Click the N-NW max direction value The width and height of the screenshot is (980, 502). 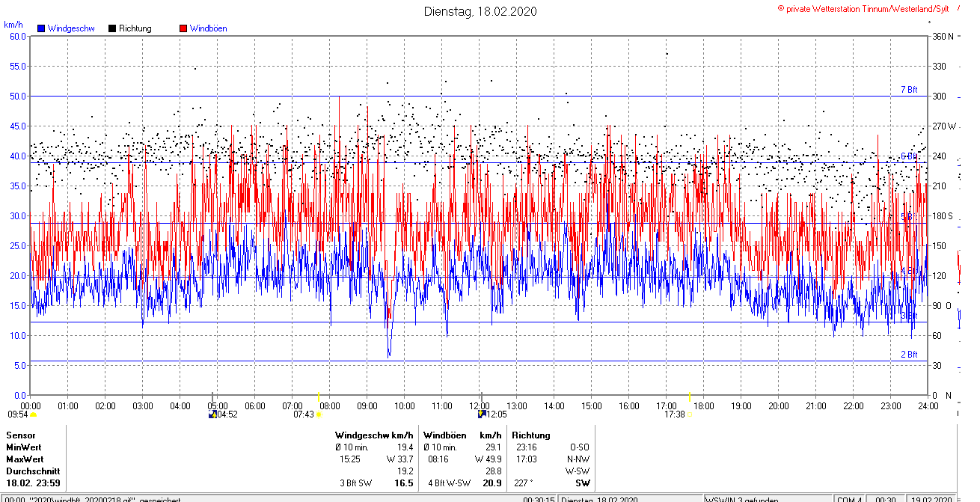(578, 459)
